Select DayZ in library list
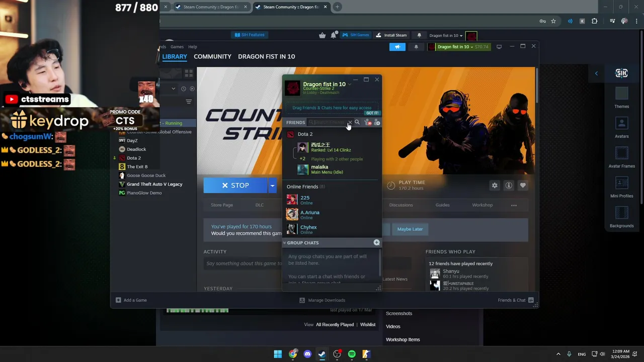 click(132, 141)
